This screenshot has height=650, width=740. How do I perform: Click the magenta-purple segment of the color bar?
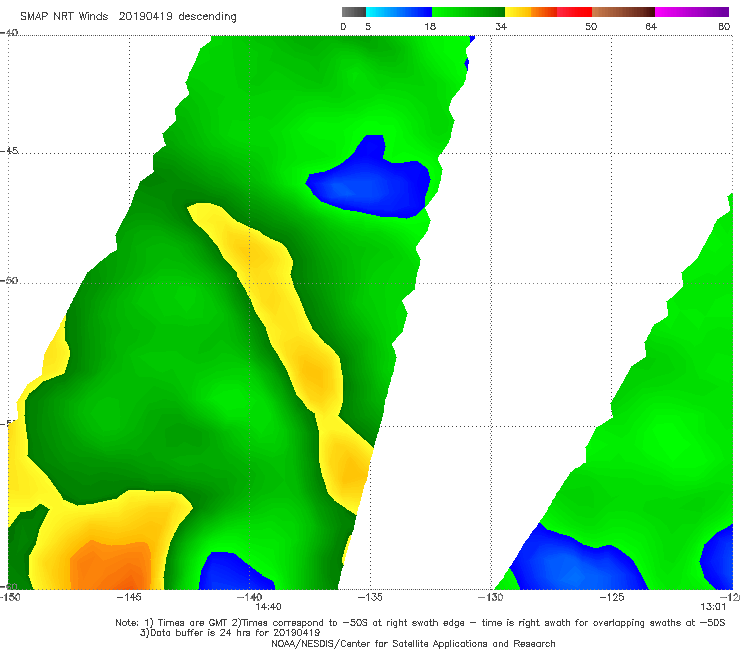coord(692,12)
